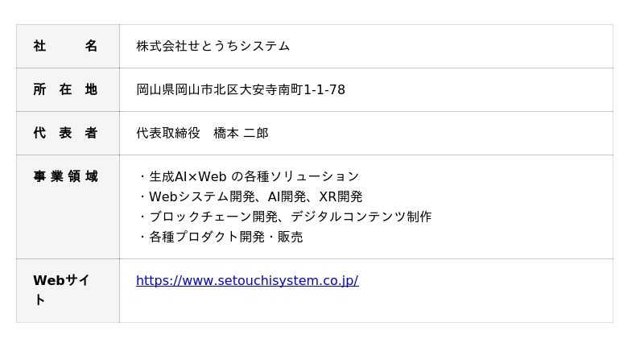Click the 社名 row header

(65, 47)
